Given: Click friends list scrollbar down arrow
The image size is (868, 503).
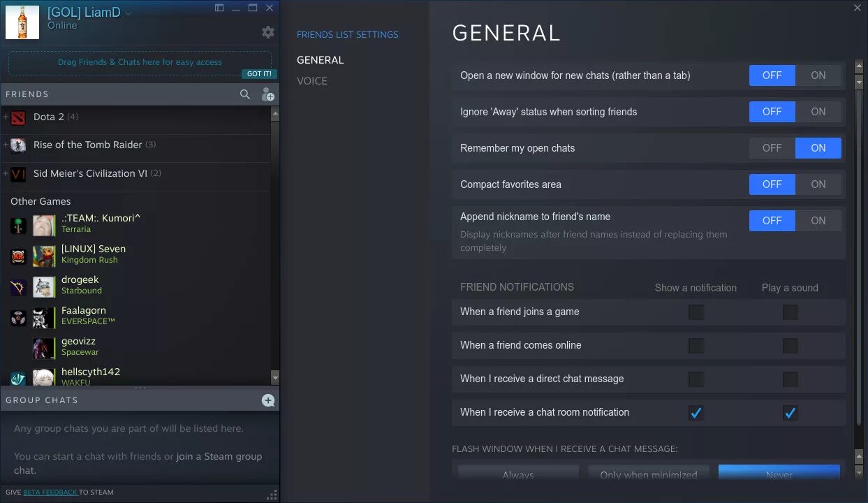Looking at the screenshot, I should 275,378.
